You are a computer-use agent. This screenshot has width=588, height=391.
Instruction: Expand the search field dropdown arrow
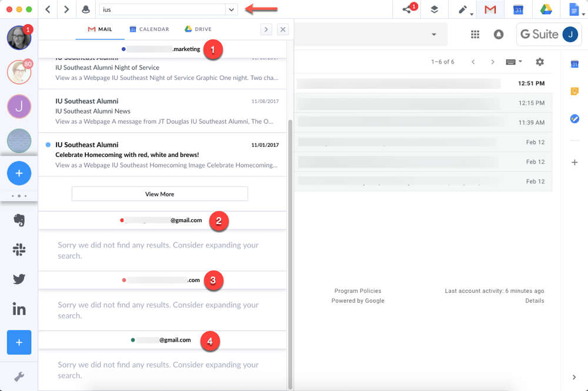pyautogui.click(x=232, y=9)
